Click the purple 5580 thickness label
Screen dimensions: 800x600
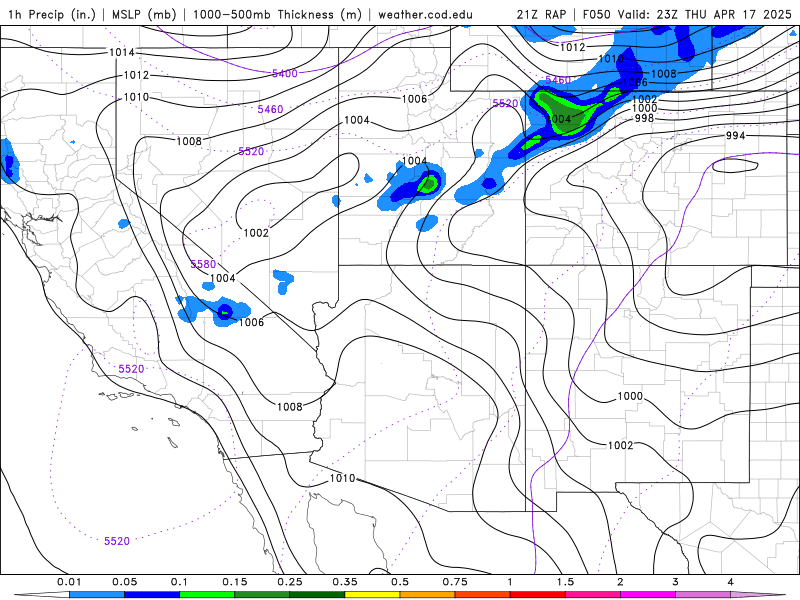click(x=203, y=264)
